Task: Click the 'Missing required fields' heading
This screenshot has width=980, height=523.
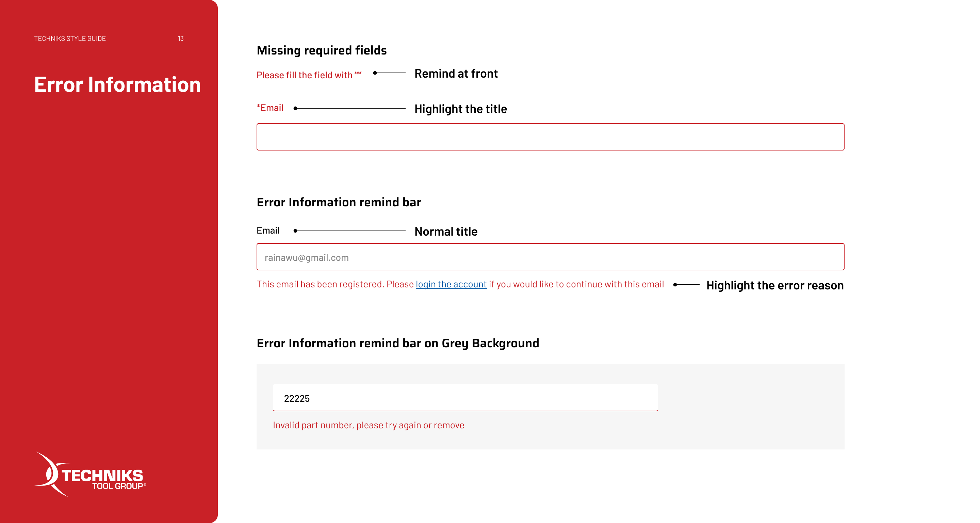Action: 322,50
